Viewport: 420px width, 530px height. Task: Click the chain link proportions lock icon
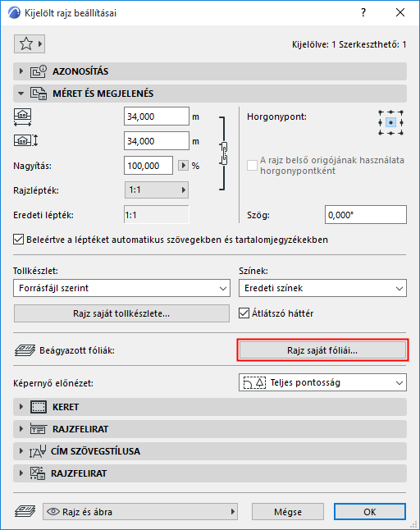[223, 153]
